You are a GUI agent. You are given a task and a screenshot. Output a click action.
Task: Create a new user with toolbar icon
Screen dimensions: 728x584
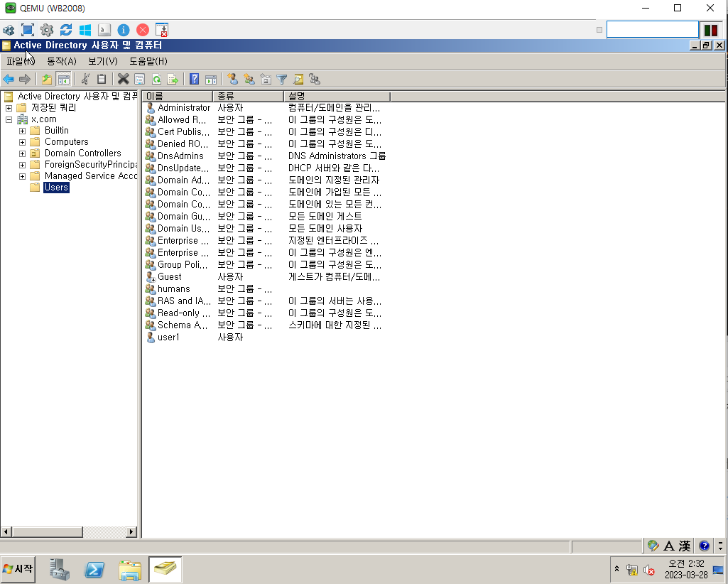pos(233,80)
